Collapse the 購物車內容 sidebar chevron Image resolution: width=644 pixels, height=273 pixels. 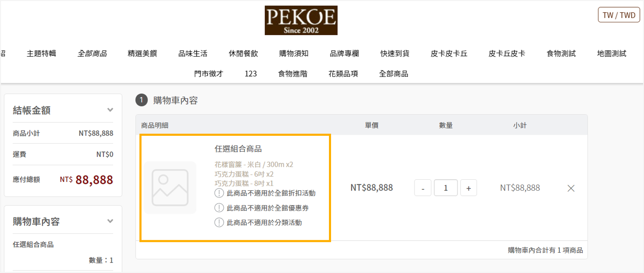pos(110,221)
